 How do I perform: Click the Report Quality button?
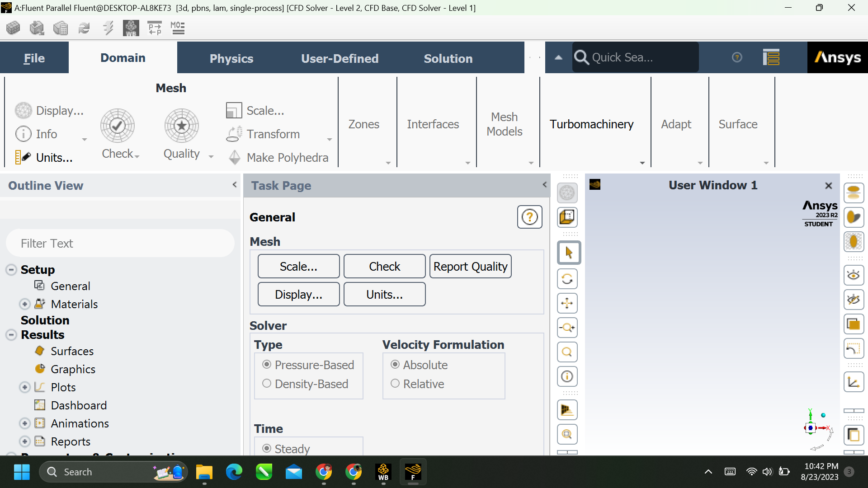point(470,267)
